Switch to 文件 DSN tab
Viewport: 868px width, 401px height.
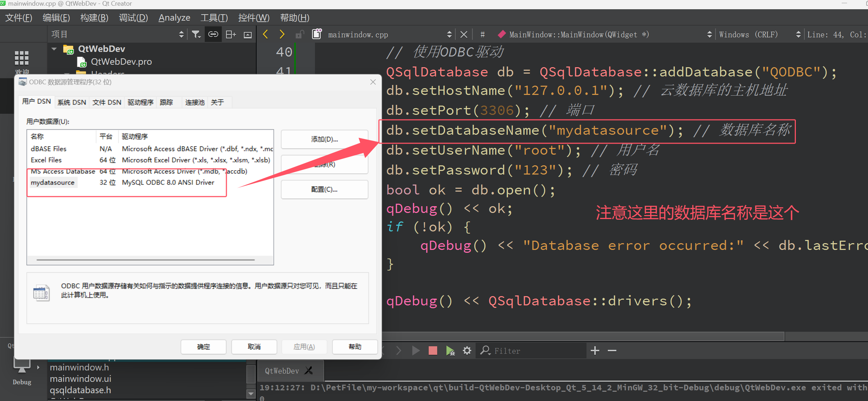tap(107, 102)
